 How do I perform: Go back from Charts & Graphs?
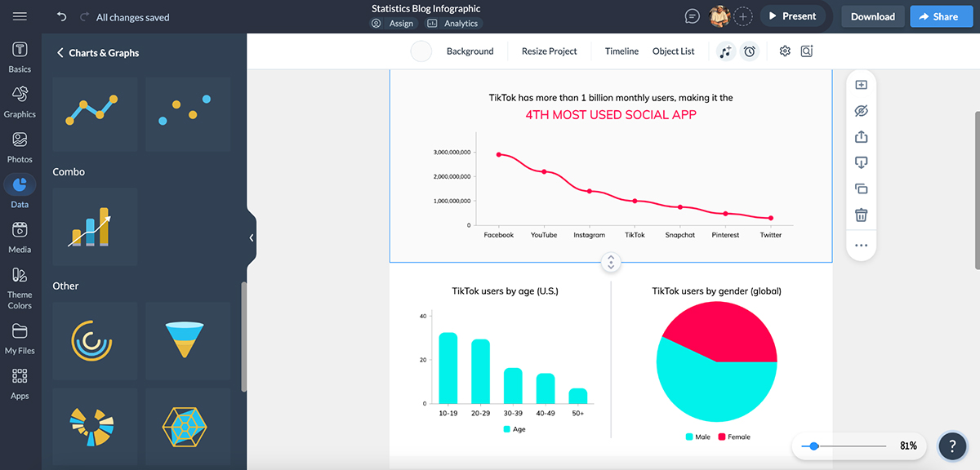[x=60, y=53]
